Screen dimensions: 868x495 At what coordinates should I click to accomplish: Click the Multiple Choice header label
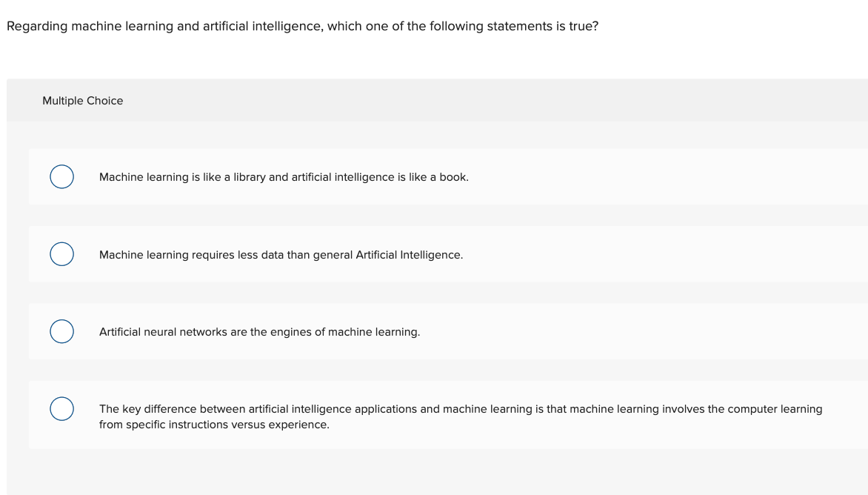point(83,101)
